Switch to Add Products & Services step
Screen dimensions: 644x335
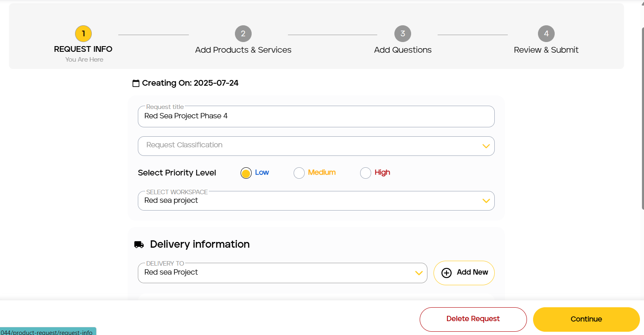coord(243,50)
